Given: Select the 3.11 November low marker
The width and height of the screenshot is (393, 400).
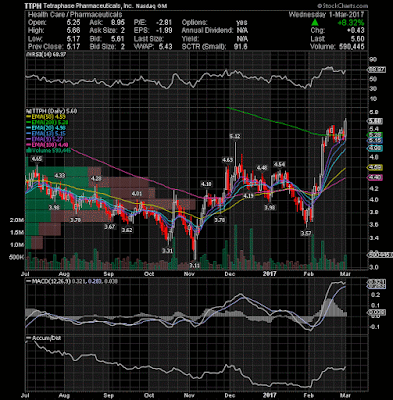Looking at the screenshot, I should pyautogui.click(x=195, y=265).
